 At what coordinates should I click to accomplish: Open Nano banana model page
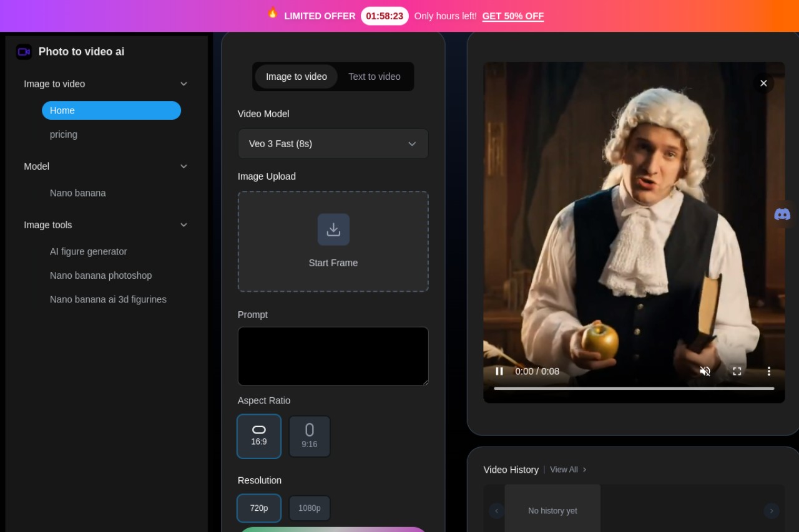pos(78,193)
